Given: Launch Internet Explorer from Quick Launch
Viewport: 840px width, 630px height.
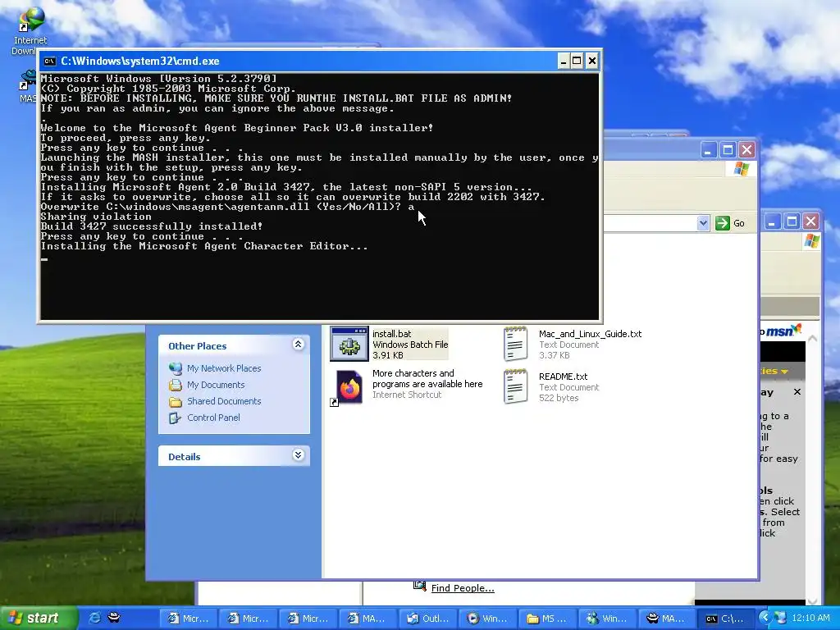Looking at the screenshot, I should point(94,618).
